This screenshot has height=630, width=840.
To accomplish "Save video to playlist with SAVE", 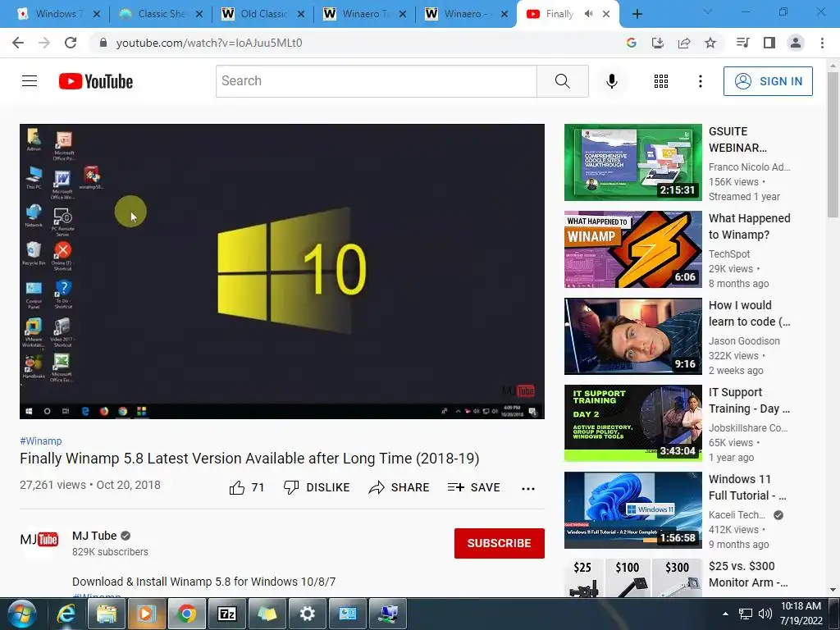I will coord(474,487).
